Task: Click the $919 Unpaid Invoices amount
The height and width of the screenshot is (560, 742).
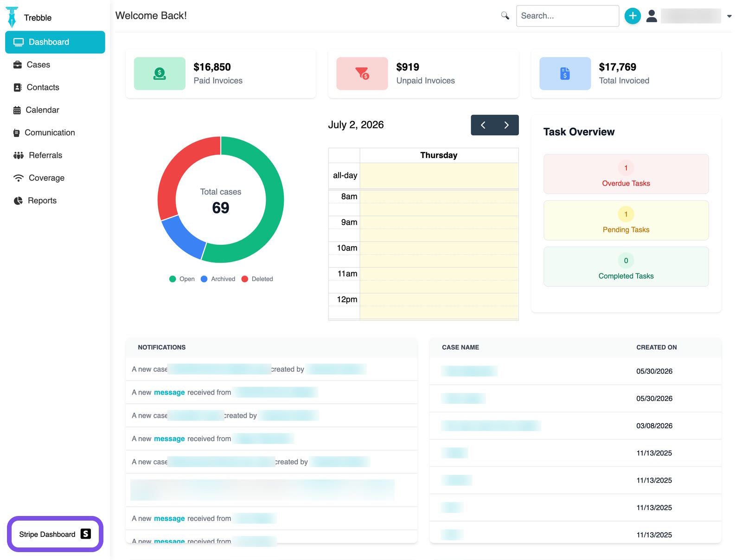Action: pos(408,67)
